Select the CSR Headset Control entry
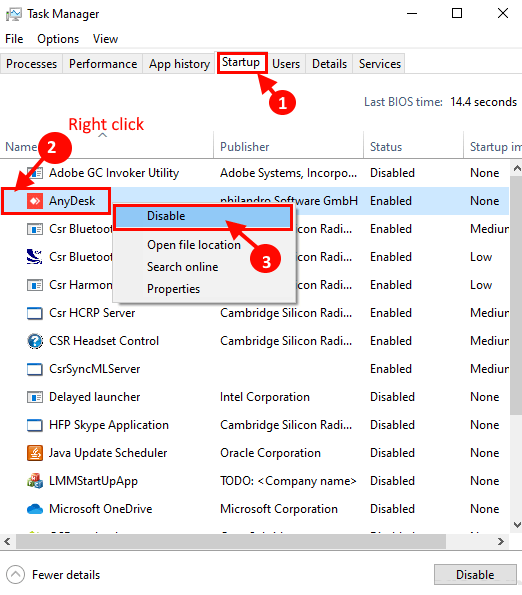The height and width of the screenshot is (595, 522). (104, 341)
